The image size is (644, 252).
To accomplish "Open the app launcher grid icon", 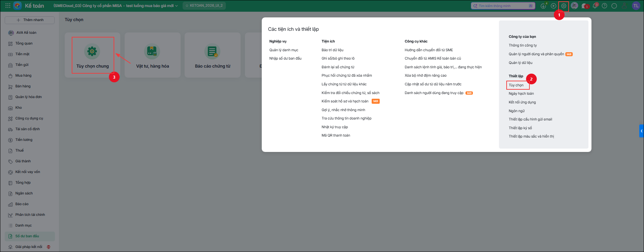I will pyautogui.click(x=8, y=6).
